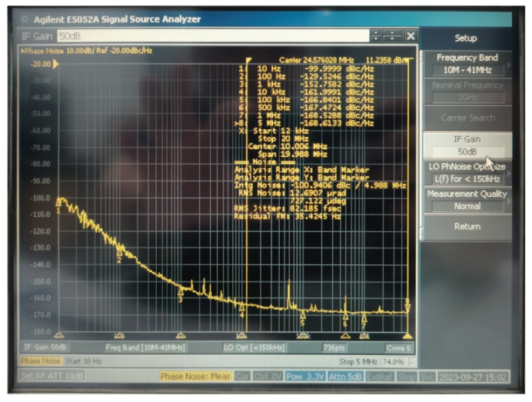Screen dimensions: 532x402
Task: Click the marker 4 triangle on the x-axis
Action: 241,335
